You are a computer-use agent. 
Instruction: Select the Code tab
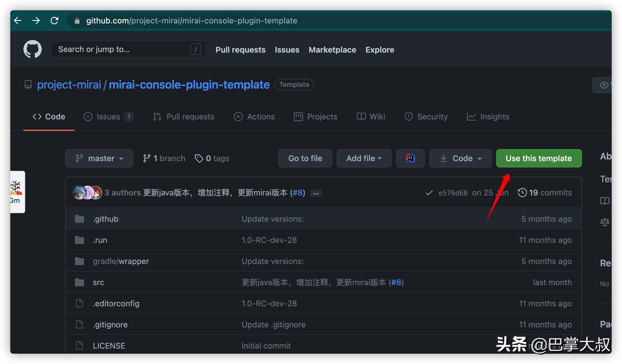(x=49, y=117)
